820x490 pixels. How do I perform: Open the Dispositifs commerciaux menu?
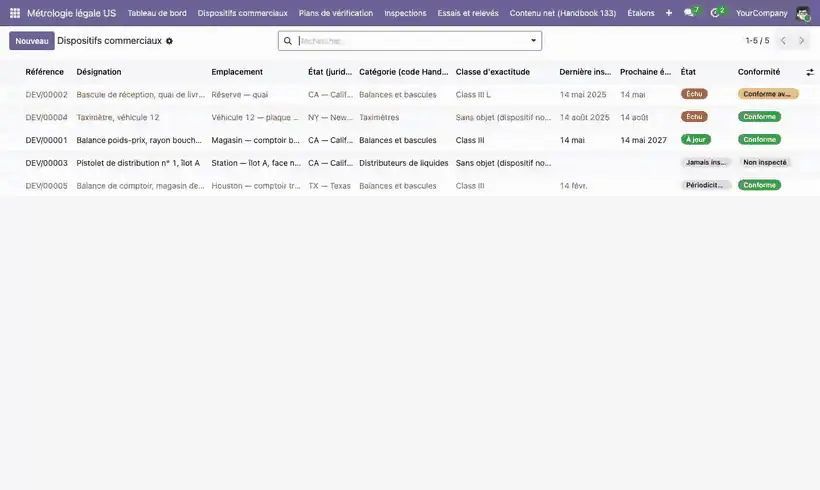[243, 13]
